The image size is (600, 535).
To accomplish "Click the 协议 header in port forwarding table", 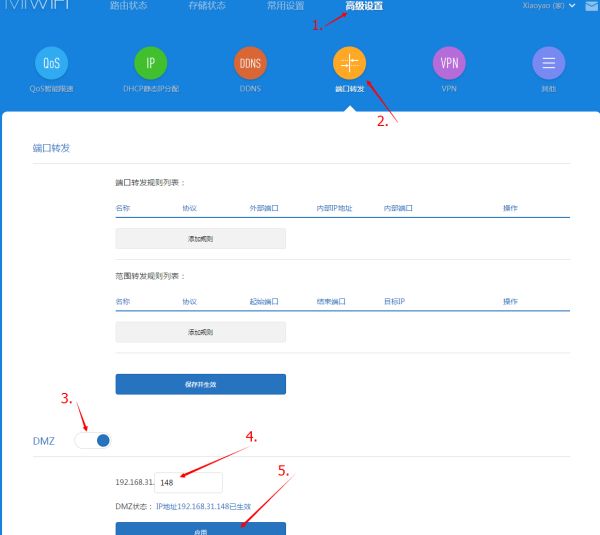I will (x=189, y=208).
